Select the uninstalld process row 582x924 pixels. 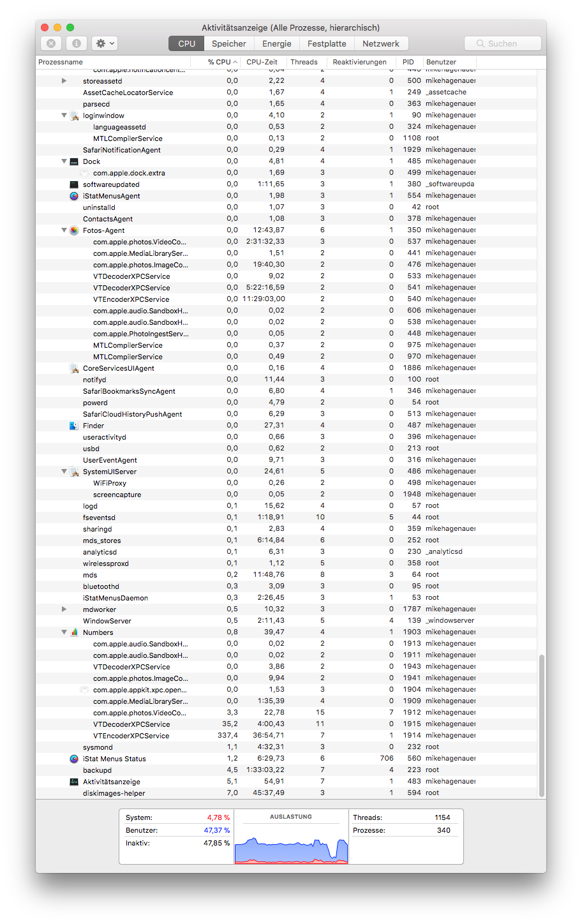tap(287, 207)
